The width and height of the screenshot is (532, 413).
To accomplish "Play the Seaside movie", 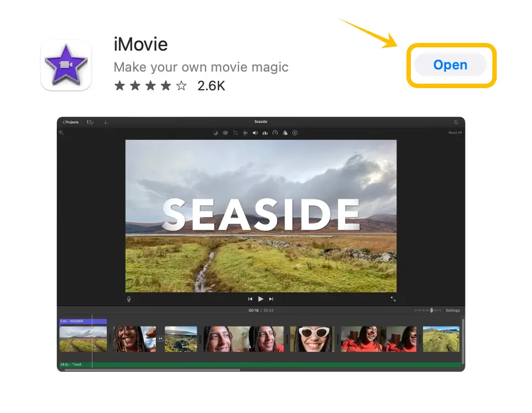I will 260,298.
